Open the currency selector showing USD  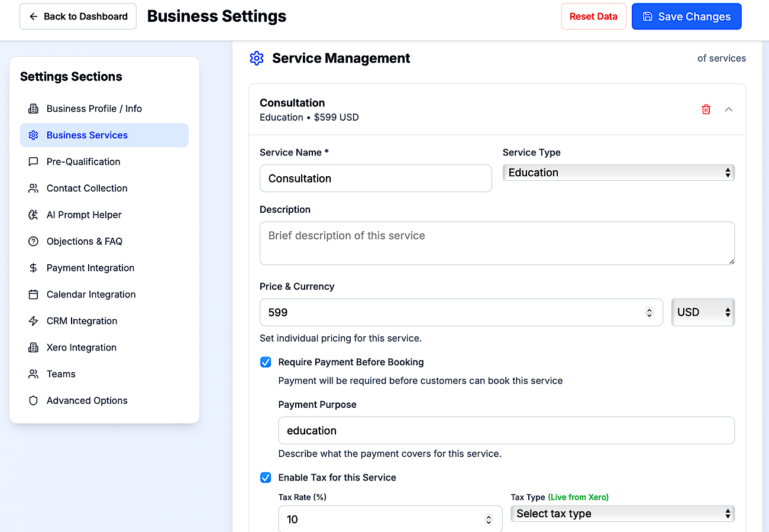pos(703,312)
